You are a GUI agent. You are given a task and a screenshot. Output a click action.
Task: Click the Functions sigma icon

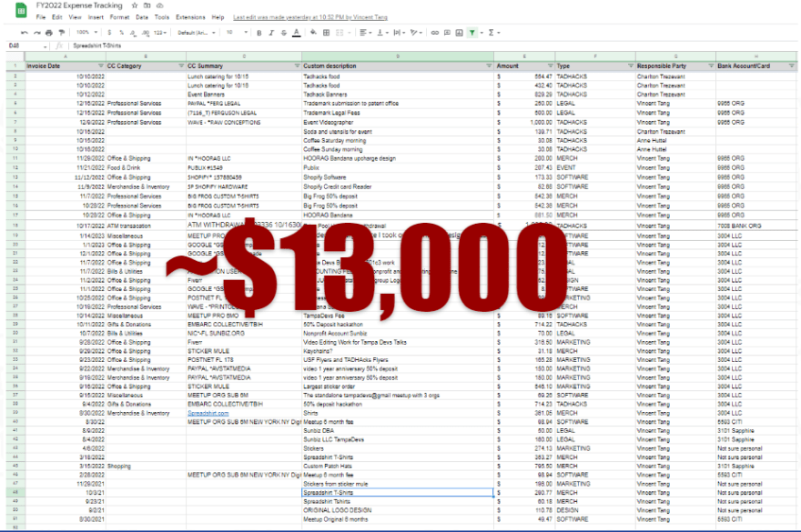pyautogui.click(x=492, y=32)
